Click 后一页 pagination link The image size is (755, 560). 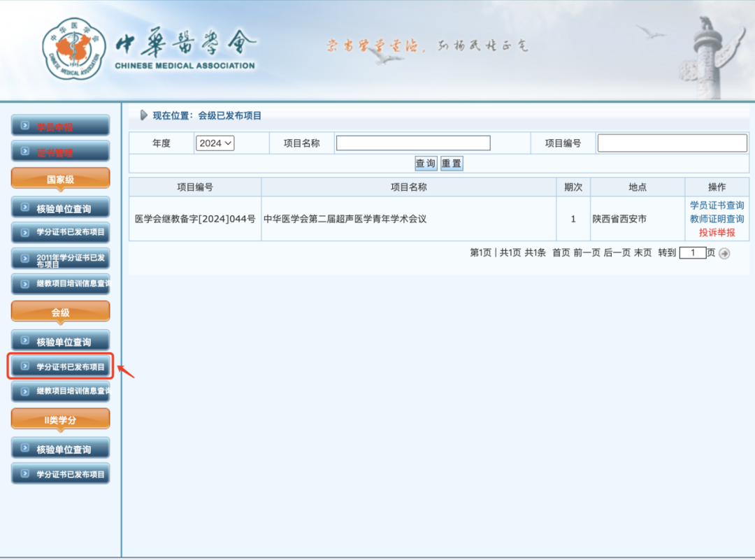pyautogui.click(x=617, y=253)
